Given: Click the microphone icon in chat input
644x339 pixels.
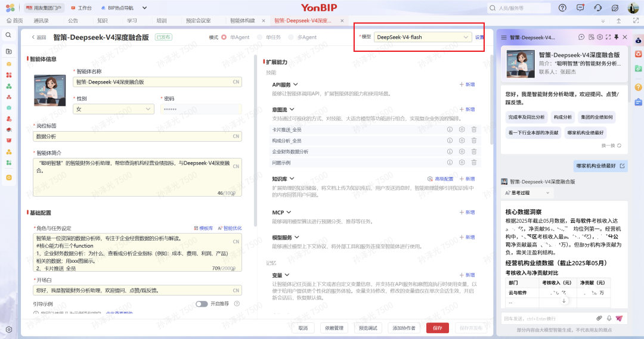Looking at the screenshot, I should coord(609,318).
